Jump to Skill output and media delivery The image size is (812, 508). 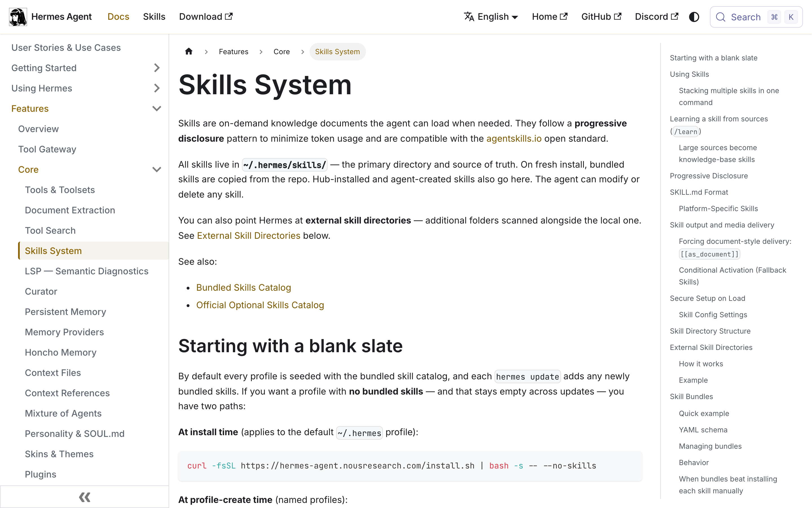tap(722, 225)
